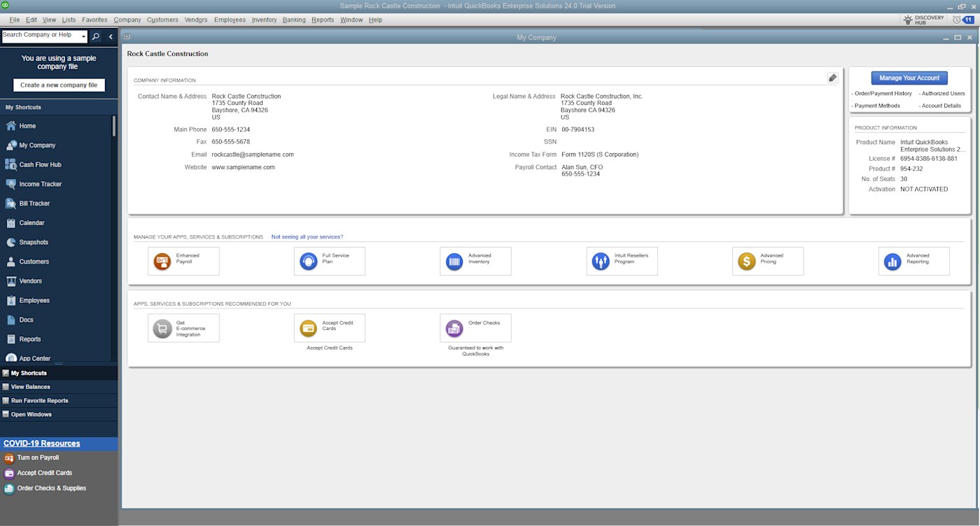980x526 pixels.
Task: Open App Center shortcut icon
Action: coord(10,358)
